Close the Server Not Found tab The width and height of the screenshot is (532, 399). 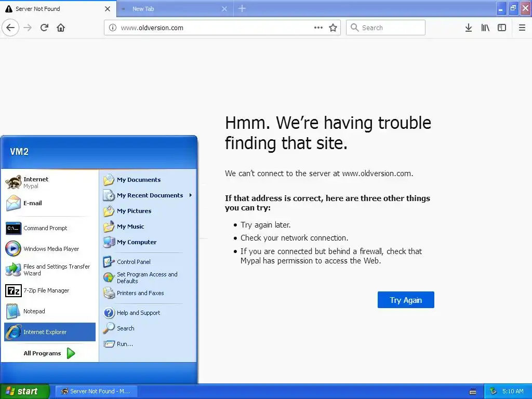(x=108, y=9)
